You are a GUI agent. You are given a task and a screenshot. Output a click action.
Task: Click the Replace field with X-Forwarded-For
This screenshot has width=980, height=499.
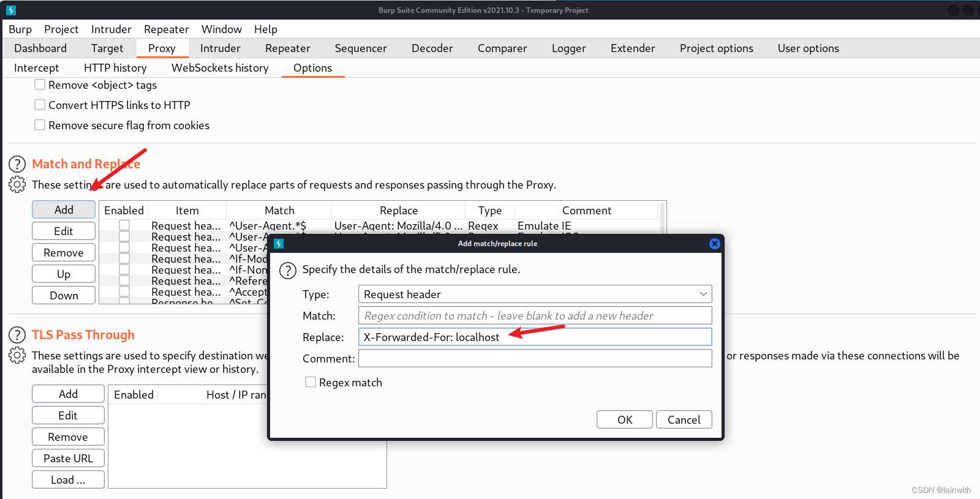click(535, 337)
